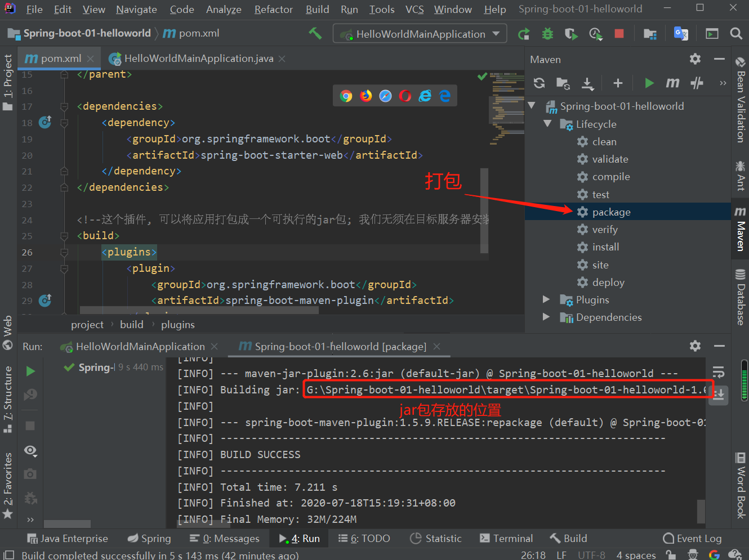This screenshot has width=749, height=560.
Task: Reimport all Maven projects icon
Action: click(539, 83)
